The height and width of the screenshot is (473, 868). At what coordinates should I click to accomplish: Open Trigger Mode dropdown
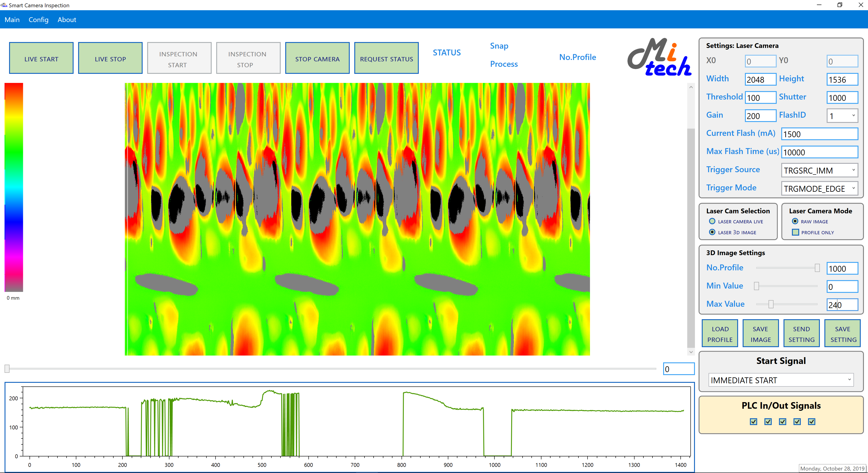[x=819, y=189]
